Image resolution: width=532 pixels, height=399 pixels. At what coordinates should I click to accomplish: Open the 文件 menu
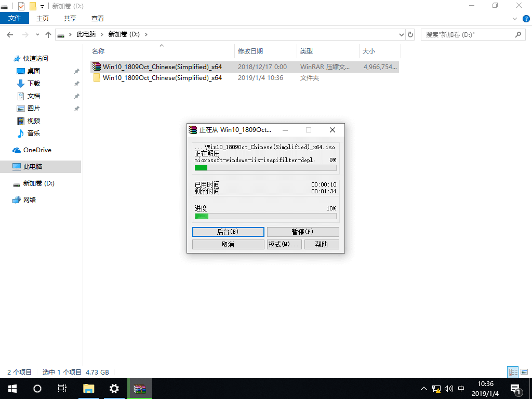click(x=15, y=18)
